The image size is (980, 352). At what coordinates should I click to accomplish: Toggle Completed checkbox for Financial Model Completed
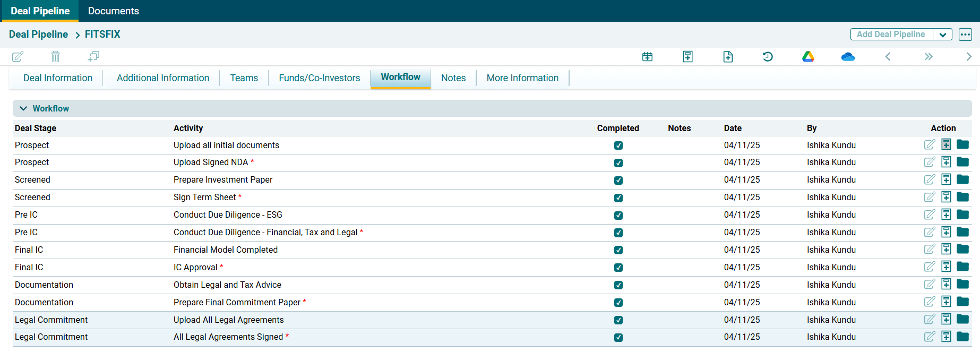(x=618, y=250)
